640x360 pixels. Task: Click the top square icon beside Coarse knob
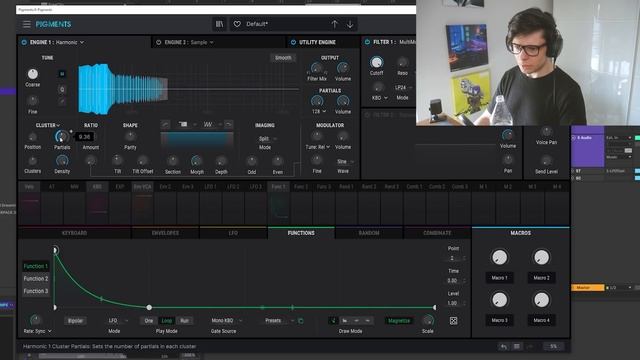point(62,74)
